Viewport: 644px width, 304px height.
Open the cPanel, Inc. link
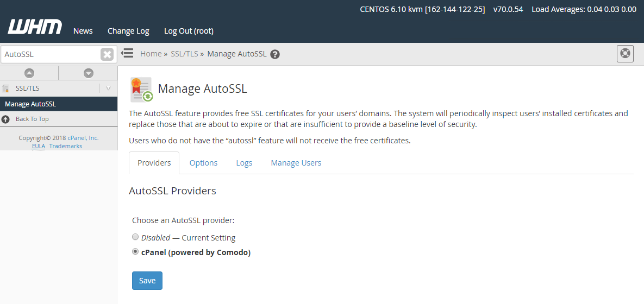(83, 138)
